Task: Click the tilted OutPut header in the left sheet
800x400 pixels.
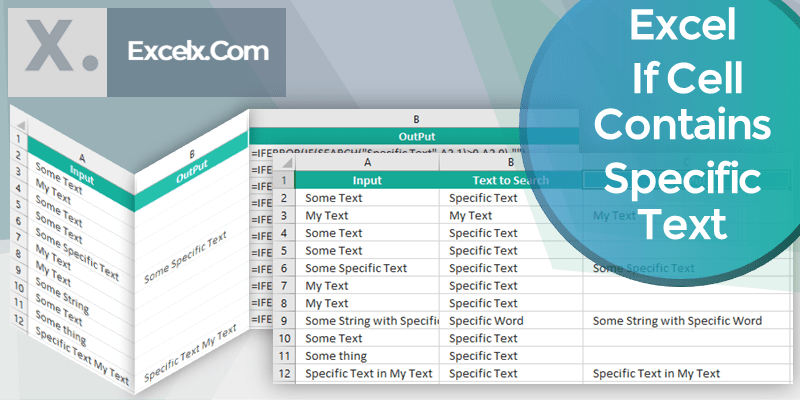Action: pos(193,172)
